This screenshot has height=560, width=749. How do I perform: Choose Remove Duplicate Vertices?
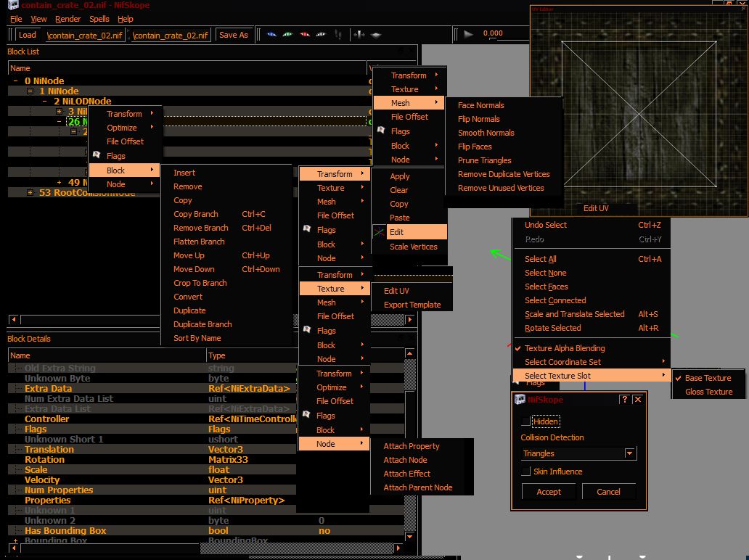(504, 174)
